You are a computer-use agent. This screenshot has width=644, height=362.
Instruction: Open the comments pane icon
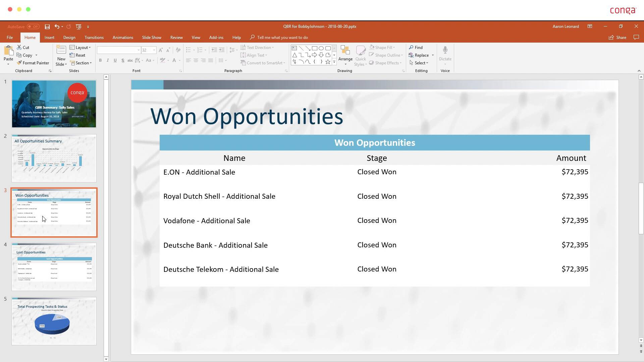(636, 37)
